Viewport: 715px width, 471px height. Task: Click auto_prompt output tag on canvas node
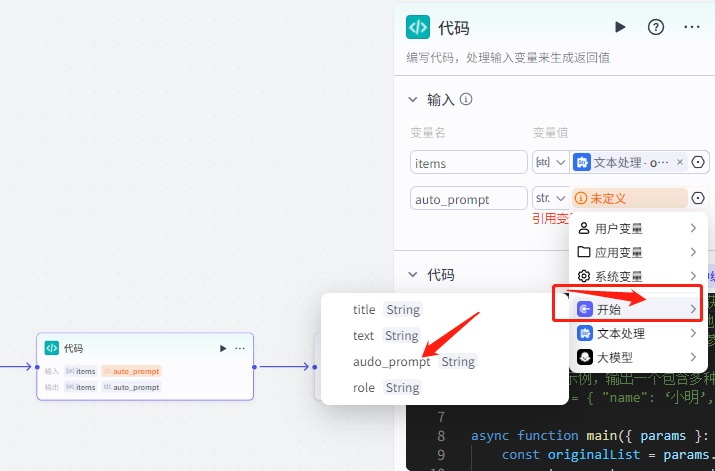point(131,387)
